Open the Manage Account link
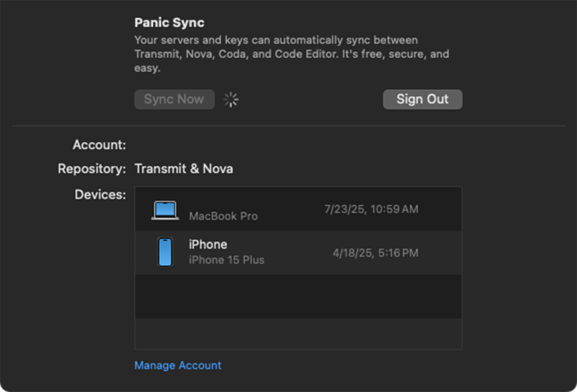Viewport: 577px width, 392px height. tap(178, 365)
